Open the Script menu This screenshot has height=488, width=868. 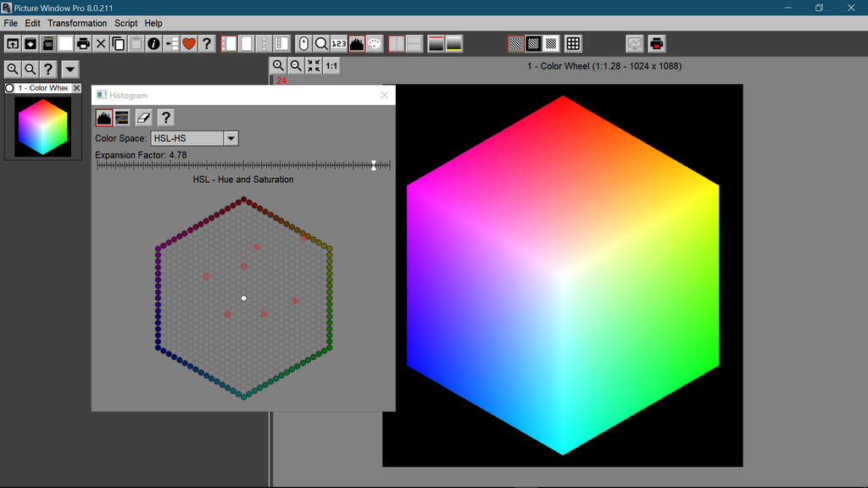click(x=125, y=23)
